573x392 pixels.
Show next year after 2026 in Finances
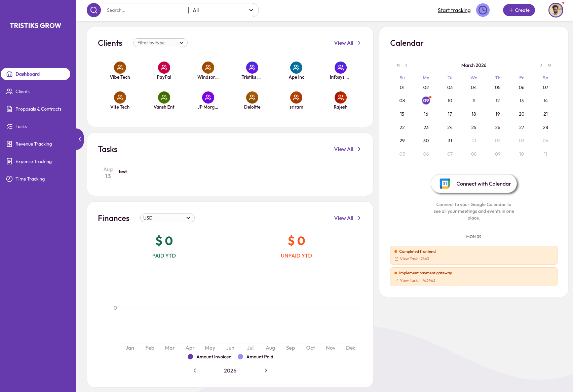coord(266,370)
